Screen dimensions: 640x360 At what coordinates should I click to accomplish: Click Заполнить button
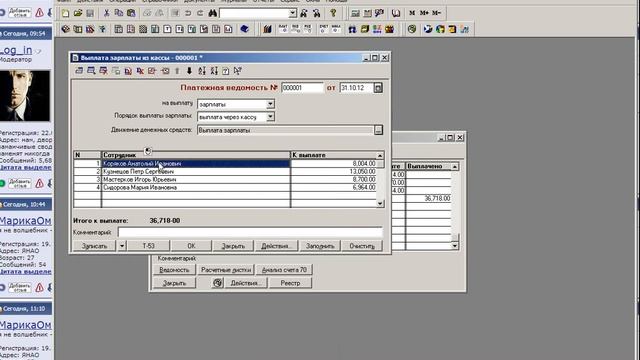click(320, 246)
